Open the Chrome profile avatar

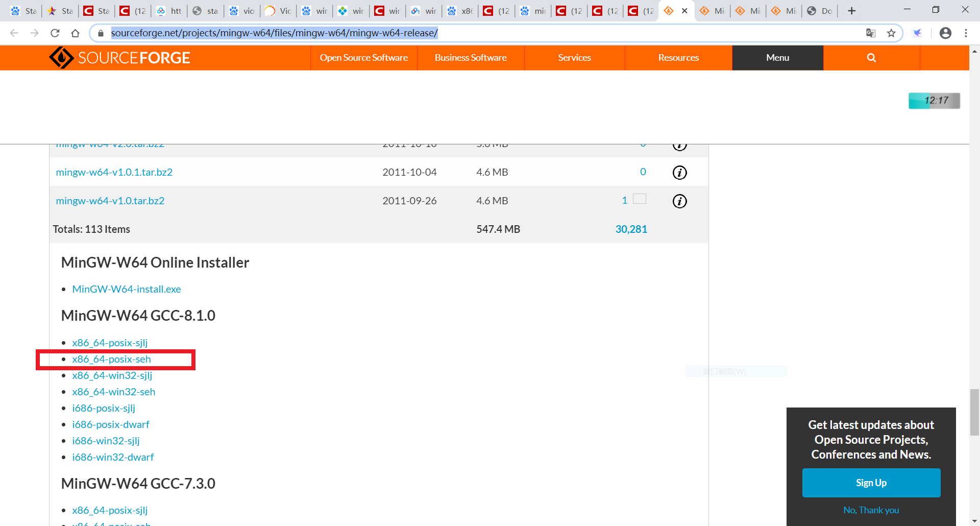pos(945,33)
